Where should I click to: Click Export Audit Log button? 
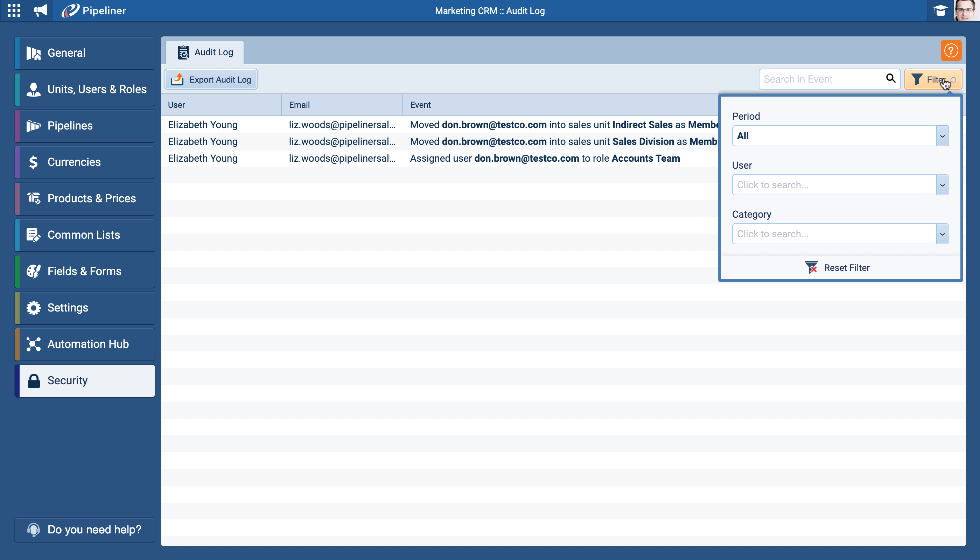(211, 79)
